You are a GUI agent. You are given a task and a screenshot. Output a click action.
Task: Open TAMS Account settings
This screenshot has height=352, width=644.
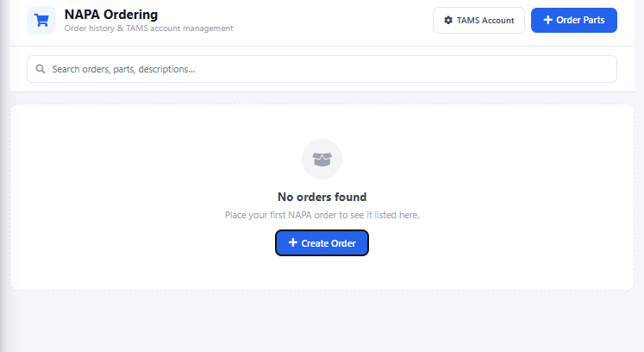coord(478,20)
